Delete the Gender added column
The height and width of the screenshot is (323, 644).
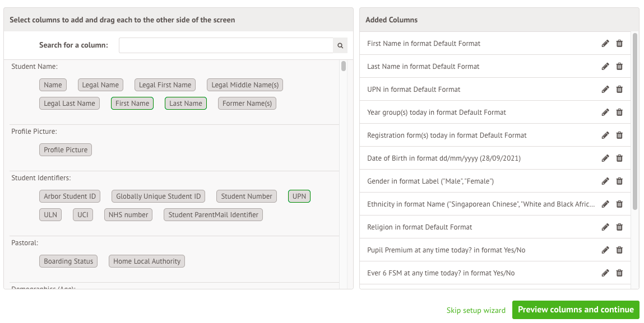click(x=619, y=181)
